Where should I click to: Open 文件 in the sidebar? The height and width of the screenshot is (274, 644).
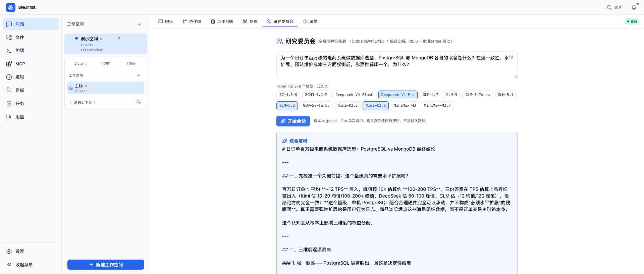point(31,37)
